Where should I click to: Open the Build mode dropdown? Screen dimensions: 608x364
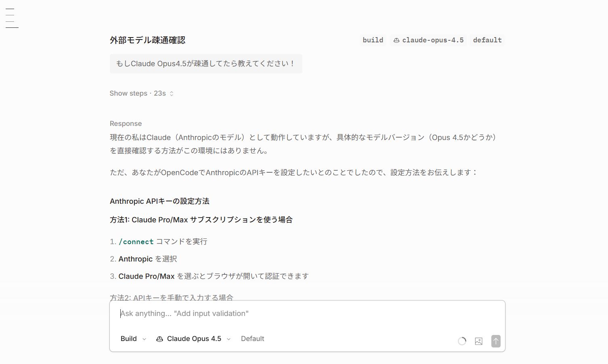coord(132,339)
